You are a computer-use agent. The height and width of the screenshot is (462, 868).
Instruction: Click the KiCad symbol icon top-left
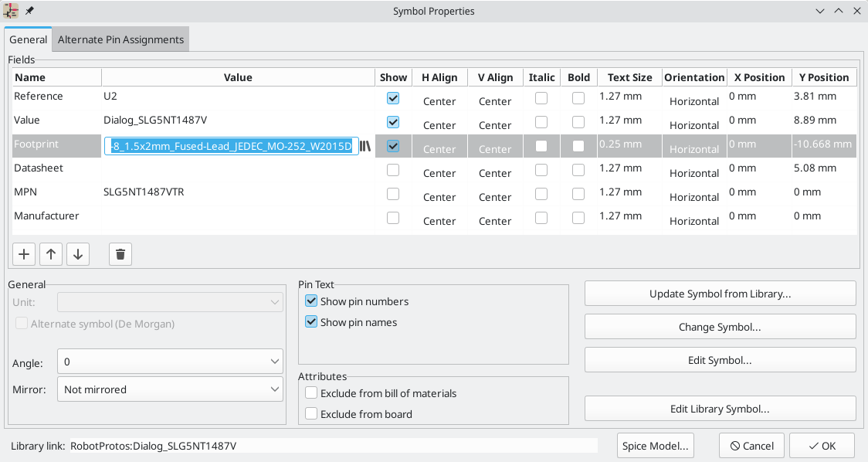point(9,11)
